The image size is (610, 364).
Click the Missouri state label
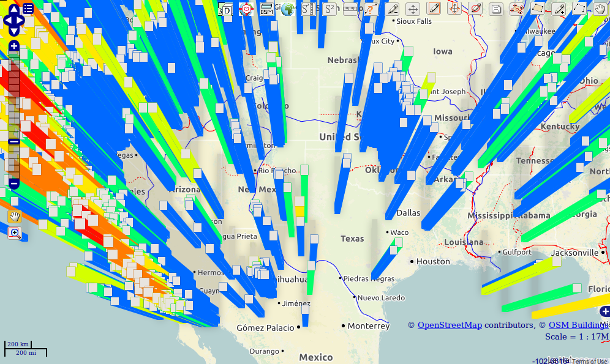(452, 117)
